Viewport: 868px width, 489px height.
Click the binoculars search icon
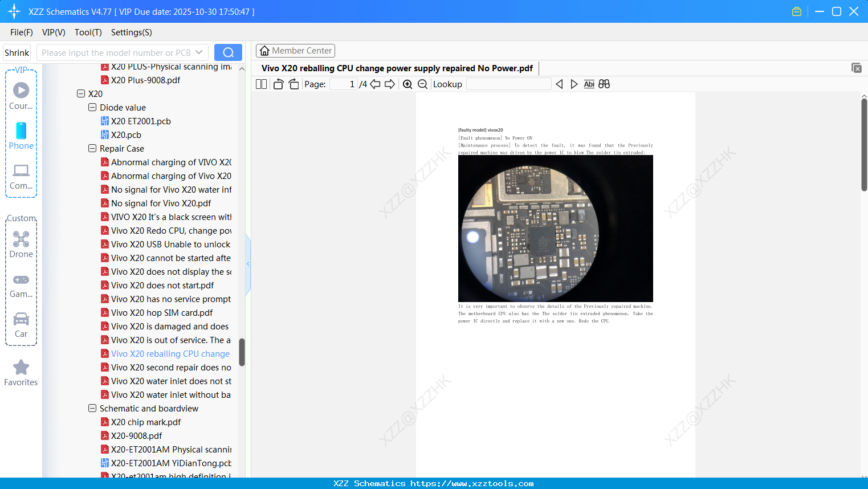click(x=604, y=84)
